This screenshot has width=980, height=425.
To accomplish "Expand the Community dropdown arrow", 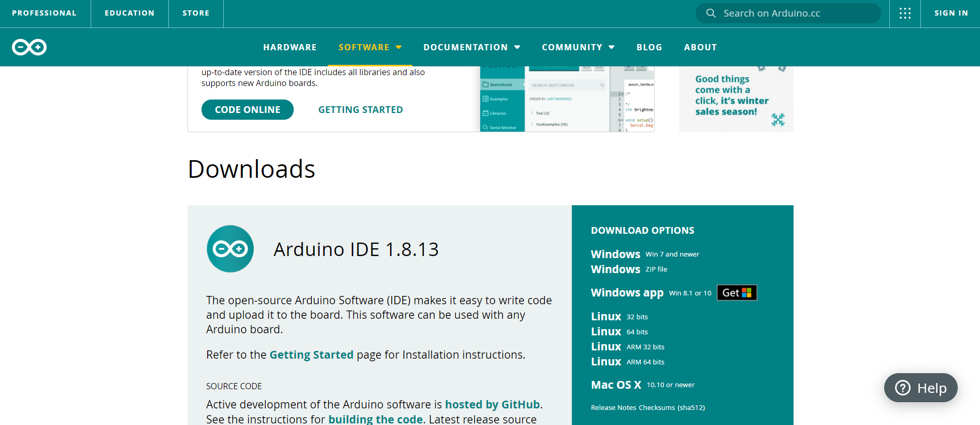I will pos(612,47).
